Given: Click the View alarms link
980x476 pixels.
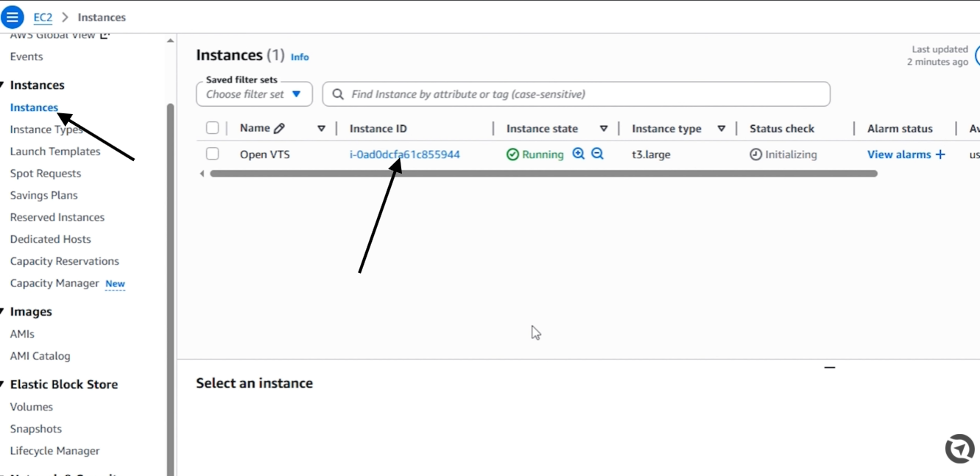Looking at the screenshot, I should pyautogui.click(x=899, y=154).
